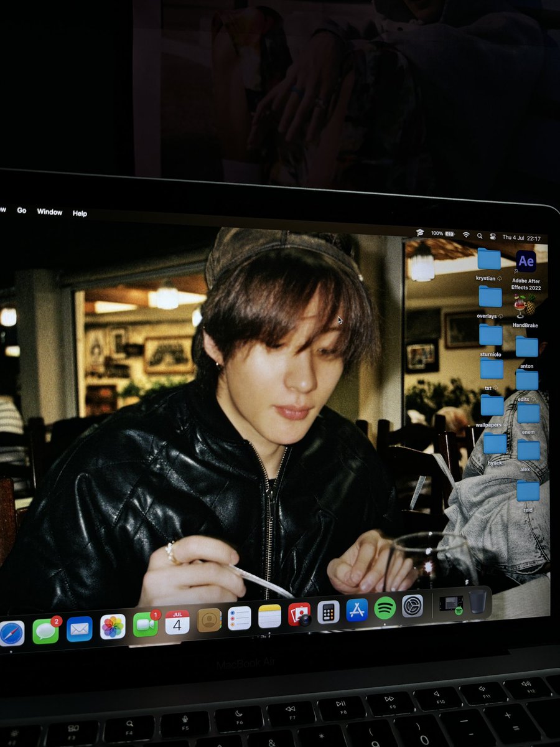Viewport: 560px width, 747px height.
Task: Open System Preferences in dock
Action: (x=413, y=606)
